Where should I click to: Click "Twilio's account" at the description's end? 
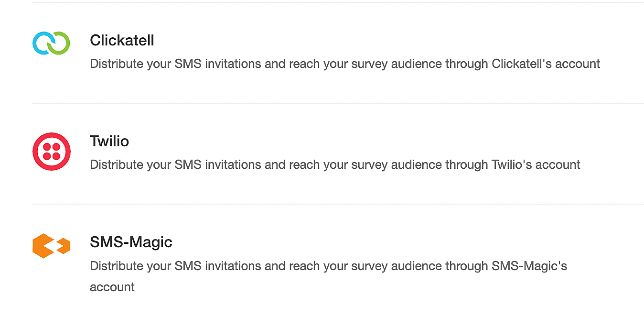click(536, 165)
